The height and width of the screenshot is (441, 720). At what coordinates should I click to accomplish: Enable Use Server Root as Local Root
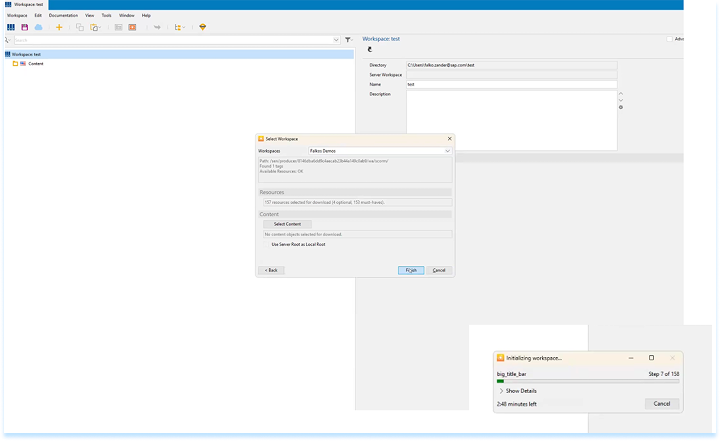[x=268, y=244]
